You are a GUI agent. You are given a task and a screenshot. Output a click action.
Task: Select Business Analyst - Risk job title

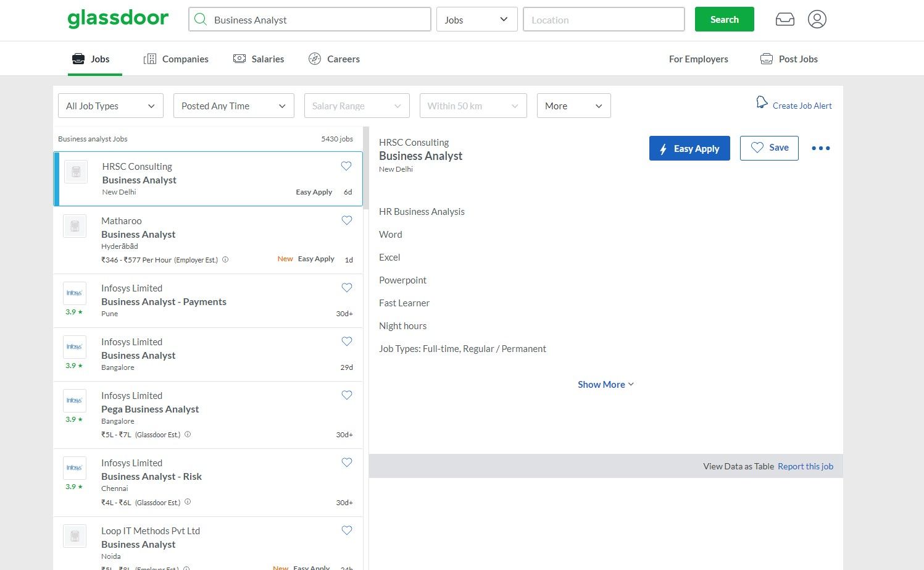tap(151, 476)
